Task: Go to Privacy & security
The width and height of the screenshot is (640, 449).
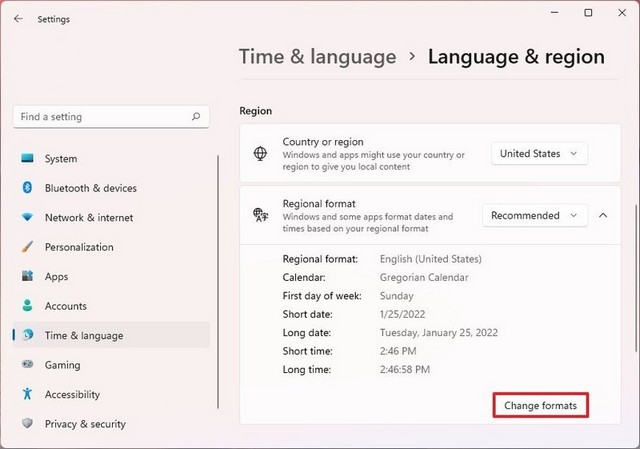Action: [x=111, y=423]
